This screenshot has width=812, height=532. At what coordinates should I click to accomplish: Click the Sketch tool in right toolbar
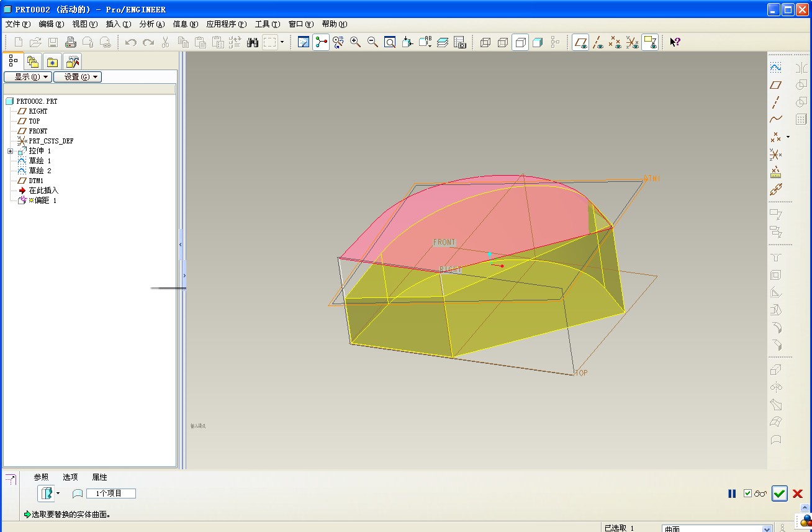coord(775,67)
